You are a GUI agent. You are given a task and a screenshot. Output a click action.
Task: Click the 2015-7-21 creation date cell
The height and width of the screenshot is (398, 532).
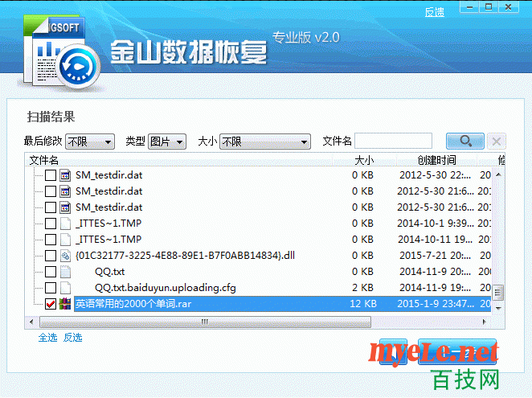[436, 256]
